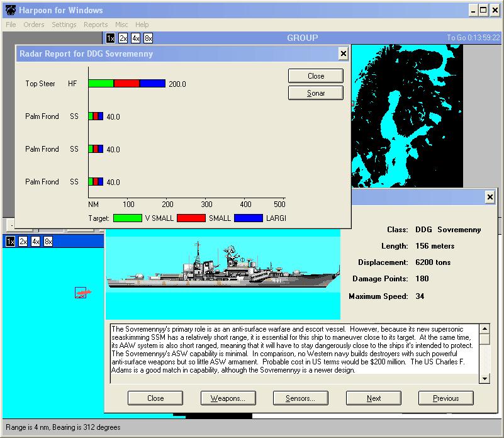Viewport: 504px width, 438px height.
Task: Click the Scandinavia map in the GROUP window
Action: pos(407,116)
